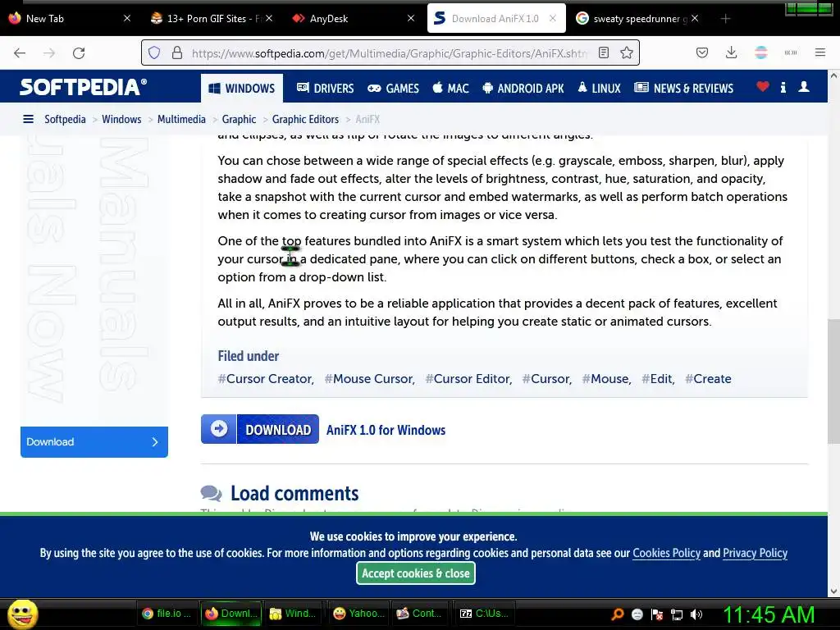Close the AnyDesk tab
Screen dimensions: 840x630
pyautogui.click(x=411, y=19)
